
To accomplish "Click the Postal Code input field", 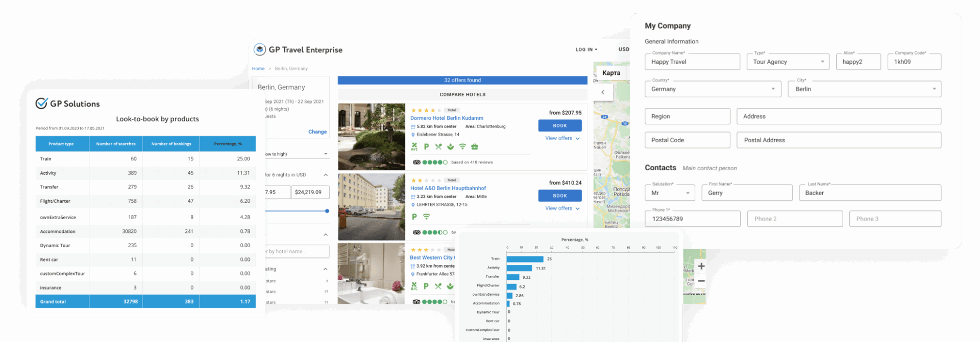I will [x=688, y=140].
